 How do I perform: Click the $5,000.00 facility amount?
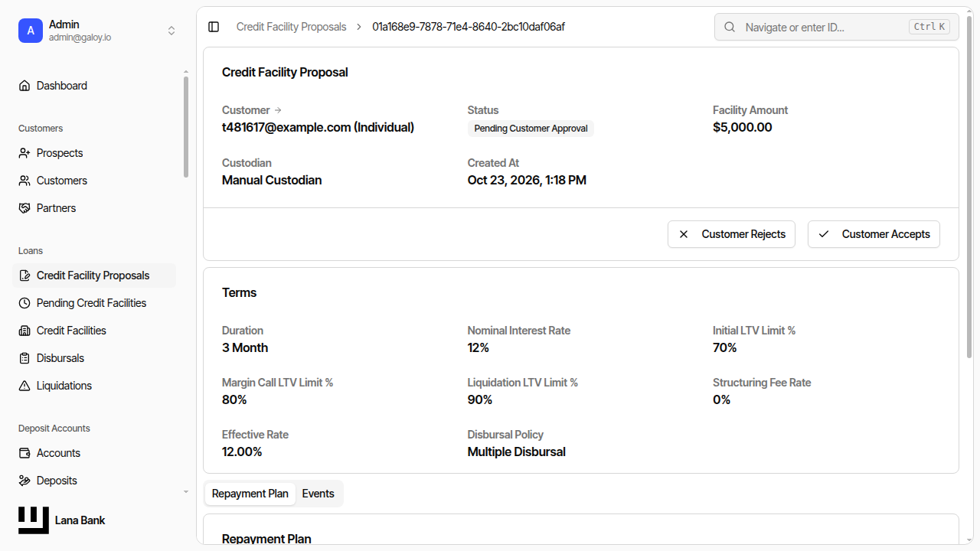[743, 127]
